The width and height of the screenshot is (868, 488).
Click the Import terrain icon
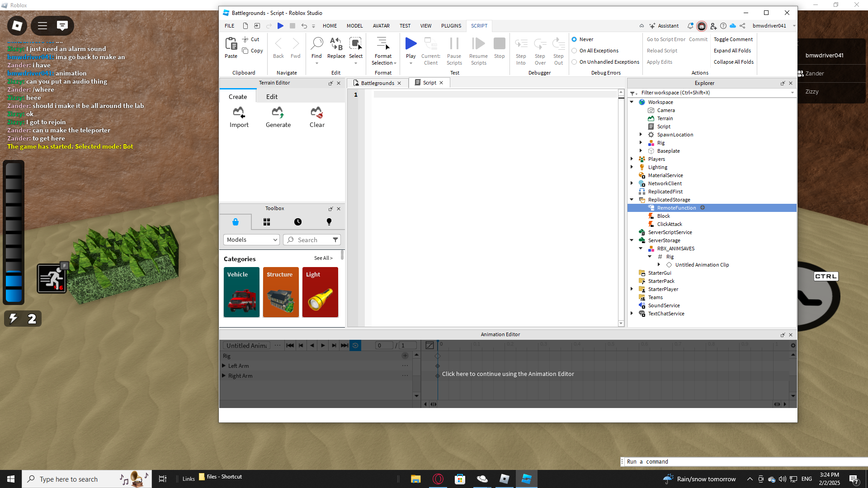point(239,113)
